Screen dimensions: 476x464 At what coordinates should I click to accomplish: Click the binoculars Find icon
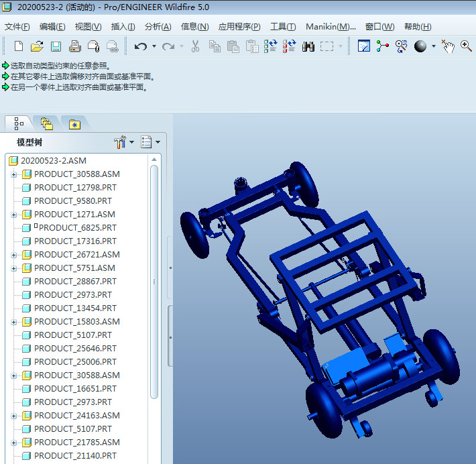click(x=308, y=46)
